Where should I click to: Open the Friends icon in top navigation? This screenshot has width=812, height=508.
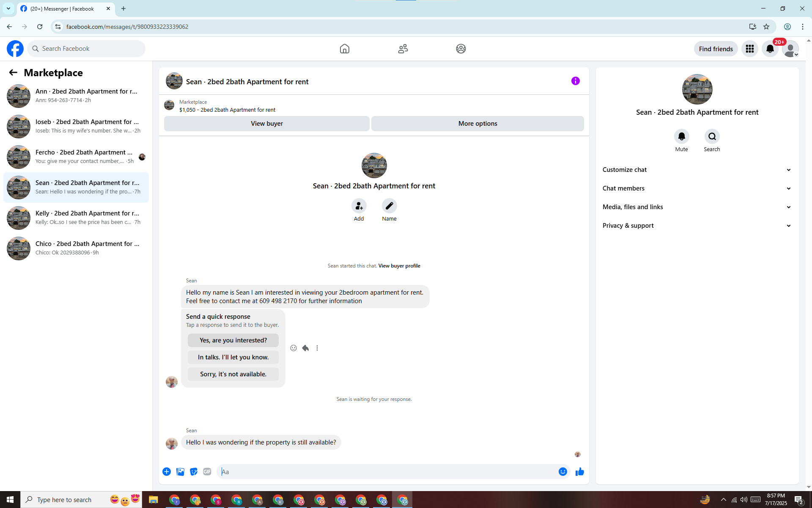[x=403, y=49]
